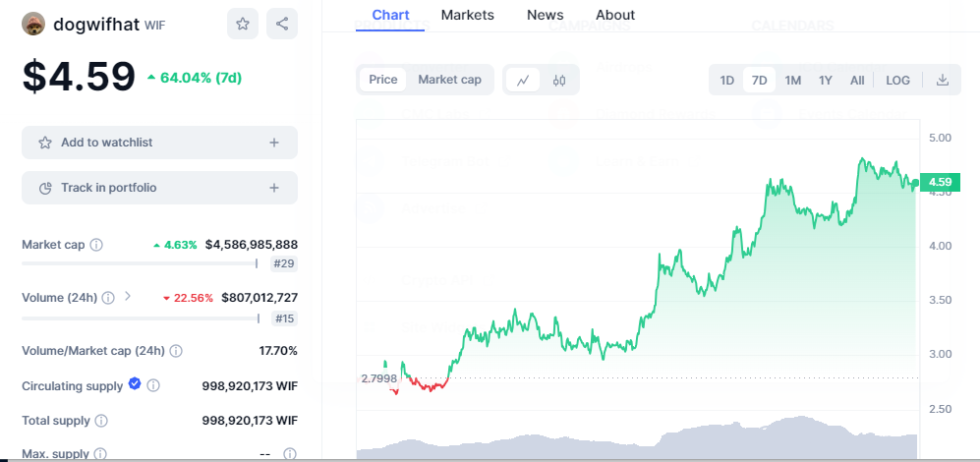Set chart range to 1M
The height and width of the screenshot is (462, 980).
[x=793, y=80]
